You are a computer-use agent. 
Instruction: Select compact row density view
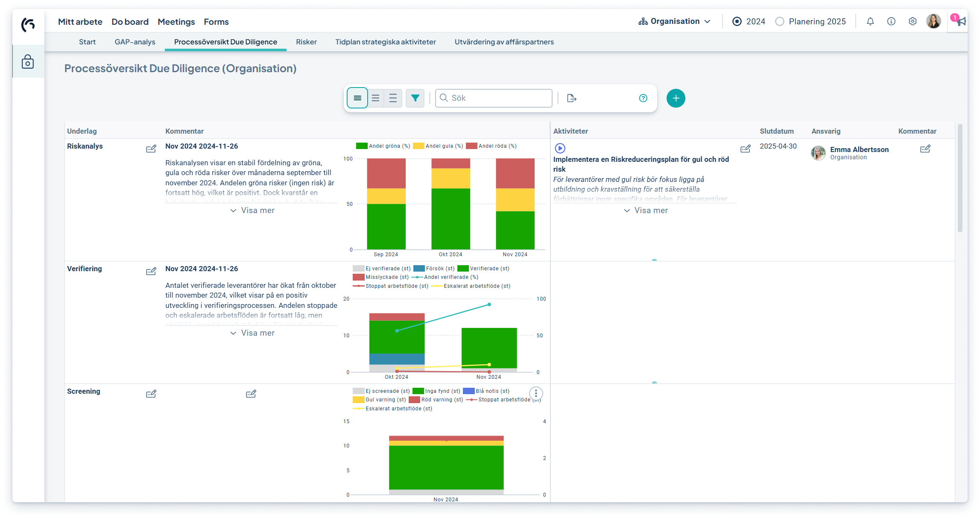pos(357,98)
